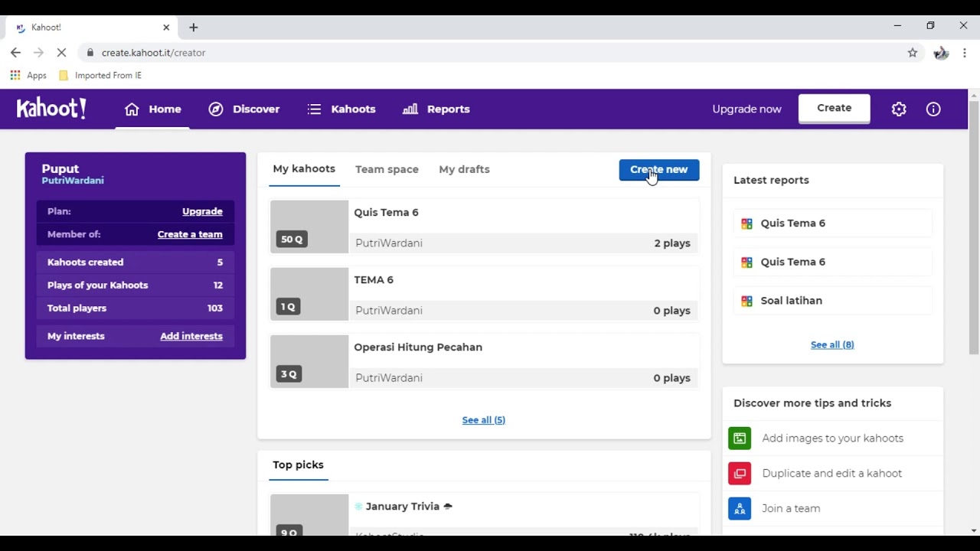Image resolution: width=980 pixels, height=551 pixels.
Task: Click the Kahoot! logo
Action: [x=51, y=109]
